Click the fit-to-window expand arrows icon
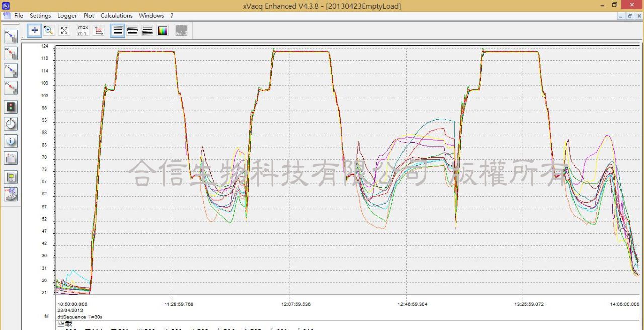This screenshot has height=330, width=644. coord(64,30)
